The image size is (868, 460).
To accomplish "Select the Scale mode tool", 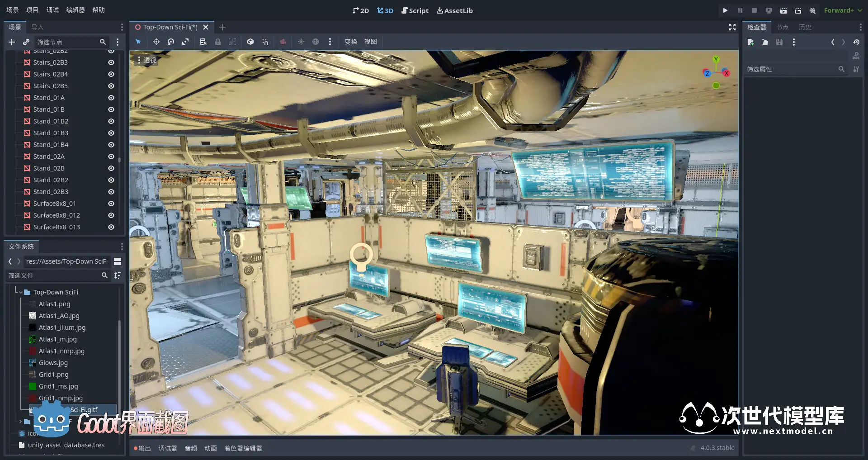I will coord(185,42).
